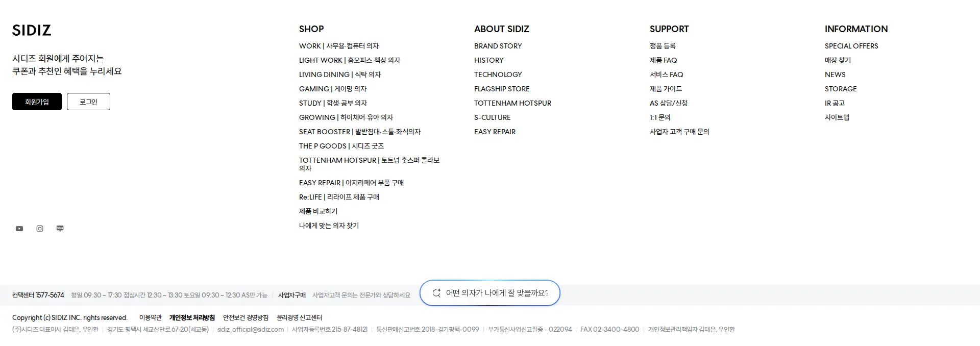Click the 로그인 login button

pyautogui.click(x=88, y=102)
